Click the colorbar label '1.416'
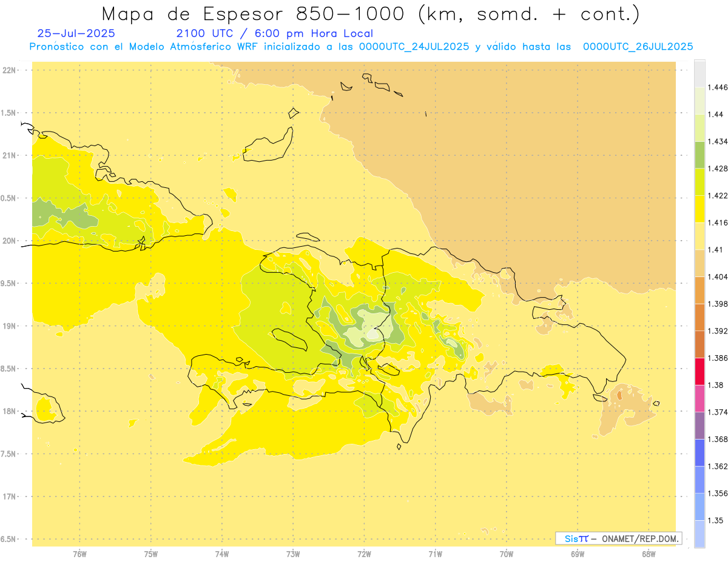728x562 pixels. [717, 222]
